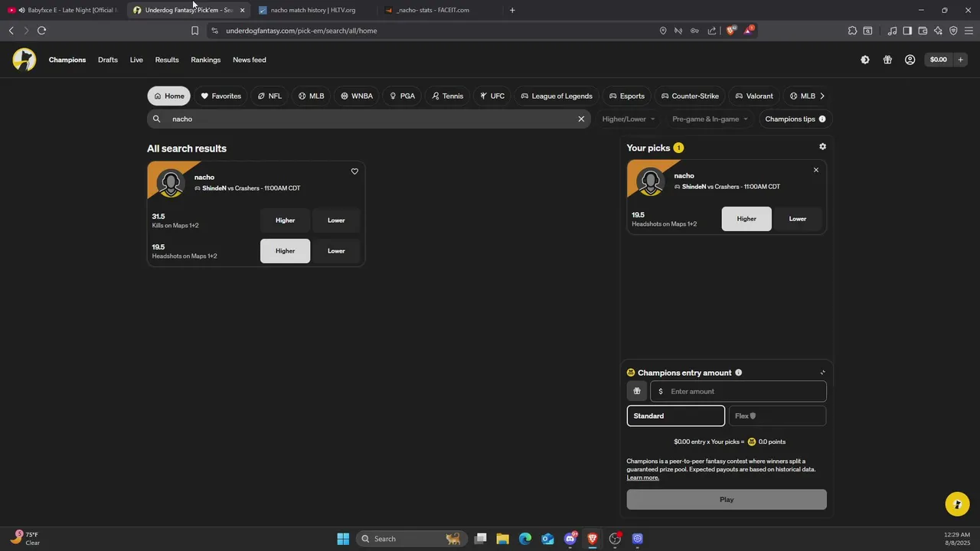This screenshot has width=980, height=551.
Task: Choose Lower in Your picks panel
Action: pyautogui.click(x=798, y=219)
